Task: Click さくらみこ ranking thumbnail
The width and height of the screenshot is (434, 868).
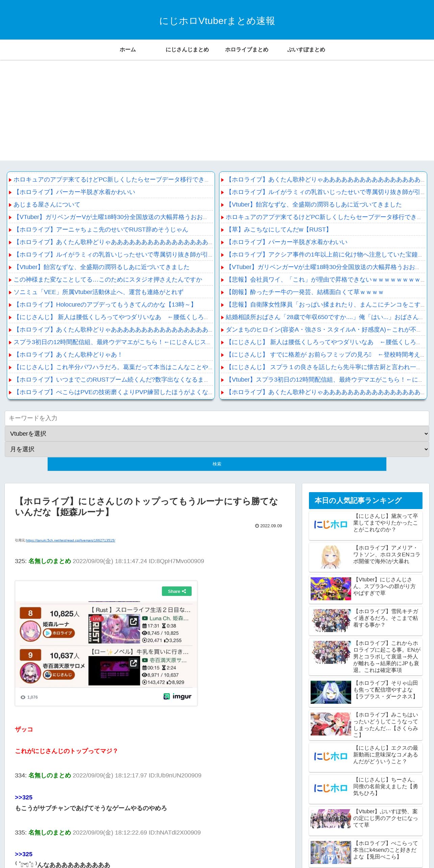Action: (x=331, y=724)
